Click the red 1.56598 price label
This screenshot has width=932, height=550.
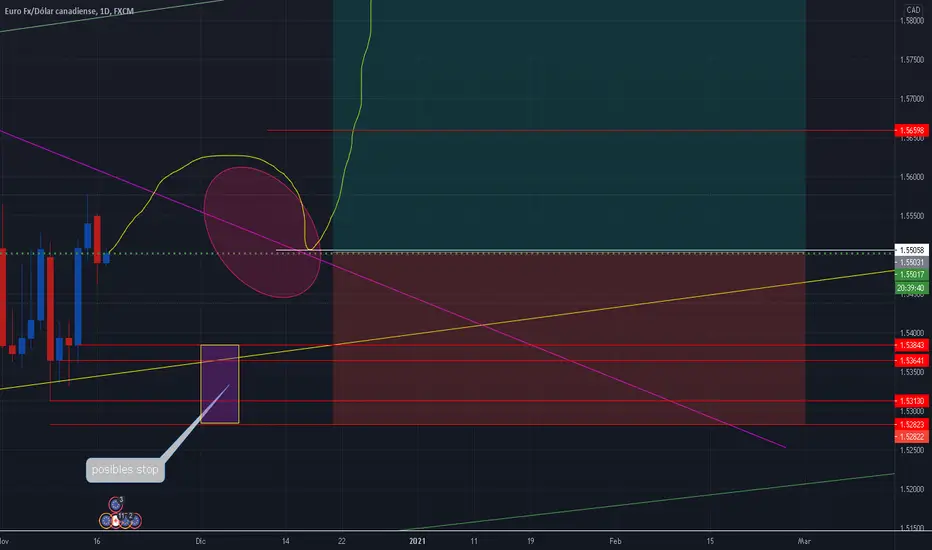click(911, 130)
